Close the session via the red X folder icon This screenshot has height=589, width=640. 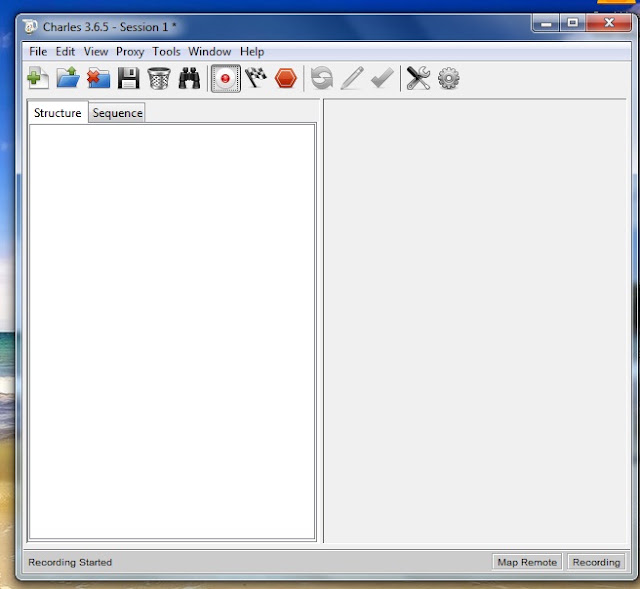(x=98, y=78)
